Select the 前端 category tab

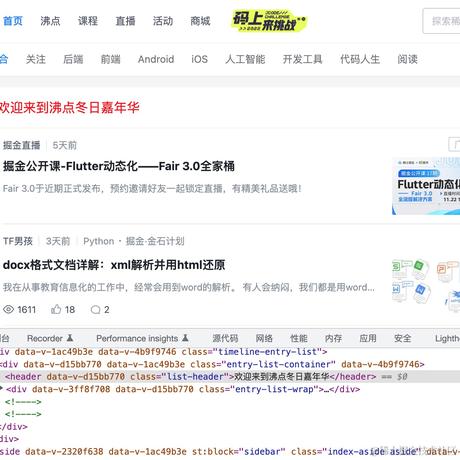pyautogui.click(x=111, y=59)
